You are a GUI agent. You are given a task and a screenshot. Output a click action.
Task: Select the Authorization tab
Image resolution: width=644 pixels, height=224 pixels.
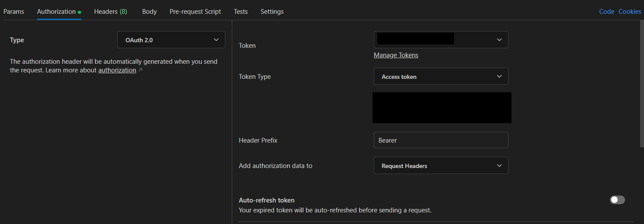click(57, 12)
